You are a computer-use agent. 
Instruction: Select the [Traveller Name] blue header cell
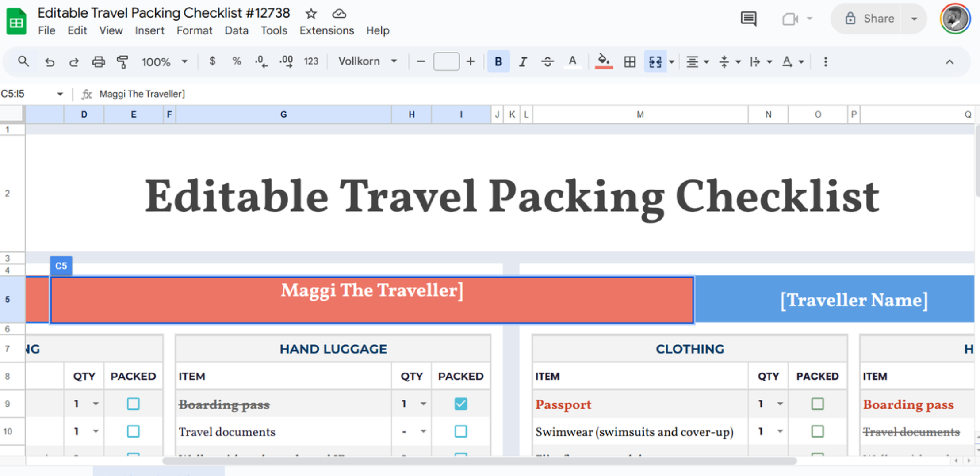click(835, 299)
